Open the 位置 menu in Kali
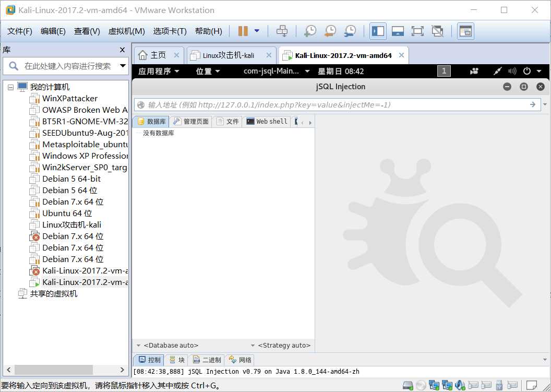The image size is (551, 392). point(208,72)
